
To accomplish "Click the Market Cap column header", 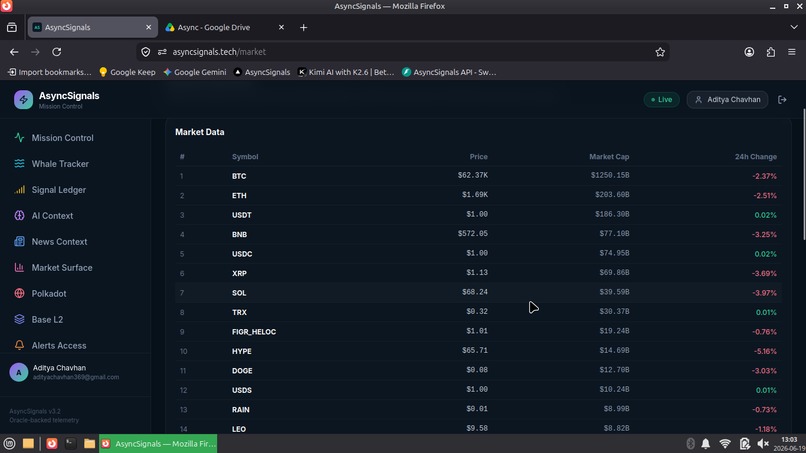I will coord(609,156).
